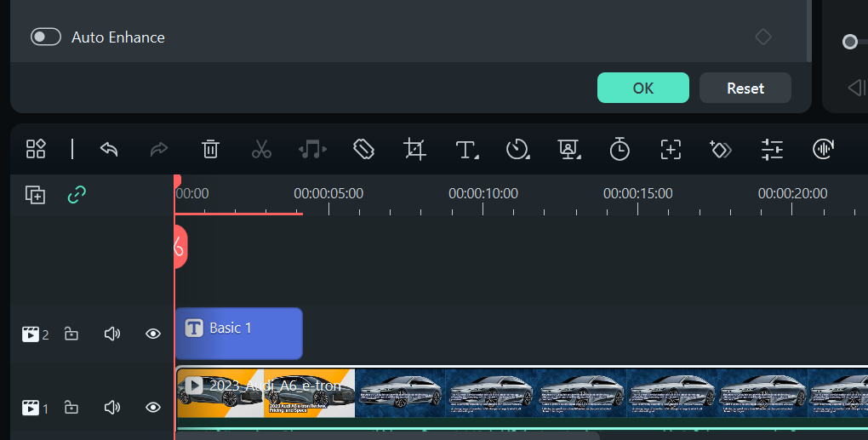Split clip with the scissors icon
The image size is (868, 440).
261,149
